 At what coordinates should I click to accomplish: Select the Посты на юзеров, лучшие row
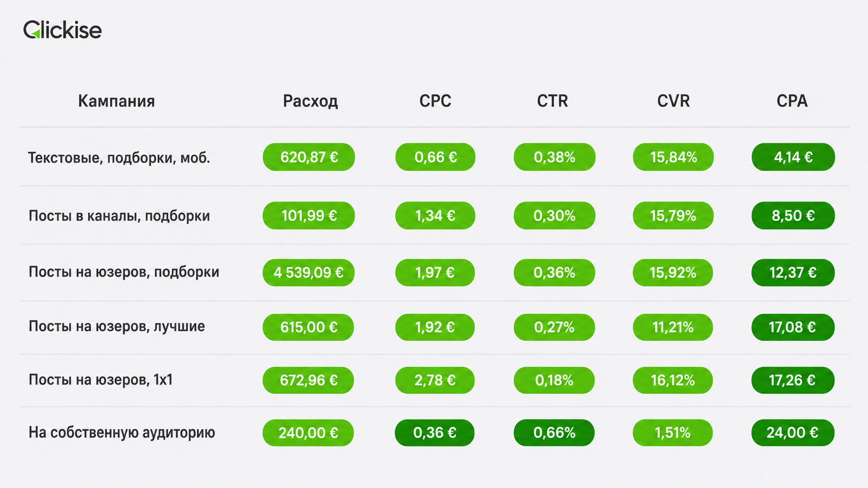point(435,327)
